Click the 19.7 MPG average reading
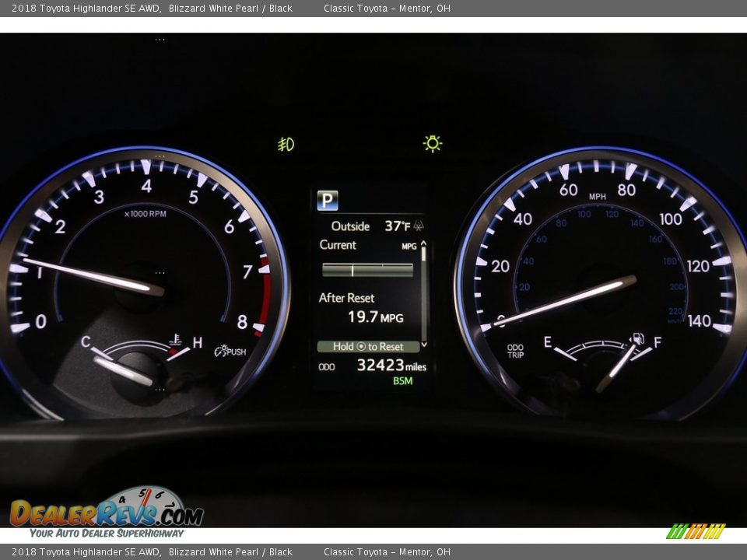Image resolution: width=747 pixels, height=560 pixels. coord(375,317)
